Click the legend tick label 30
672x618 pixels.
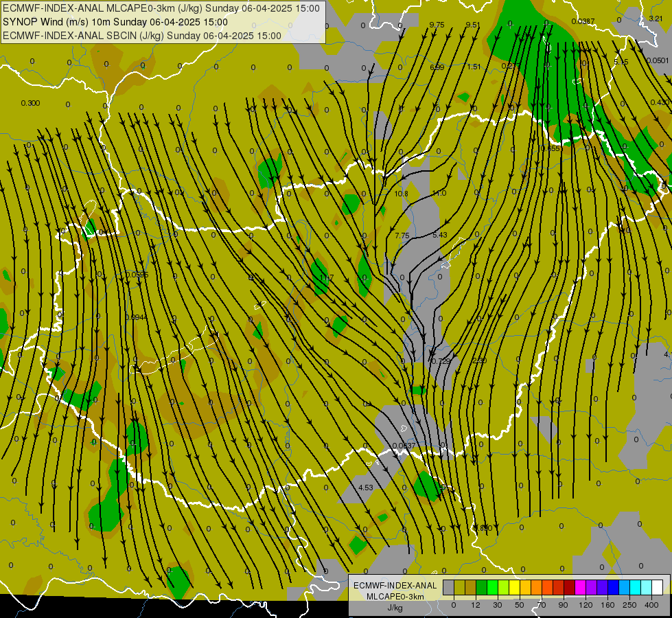coord(498,605)
